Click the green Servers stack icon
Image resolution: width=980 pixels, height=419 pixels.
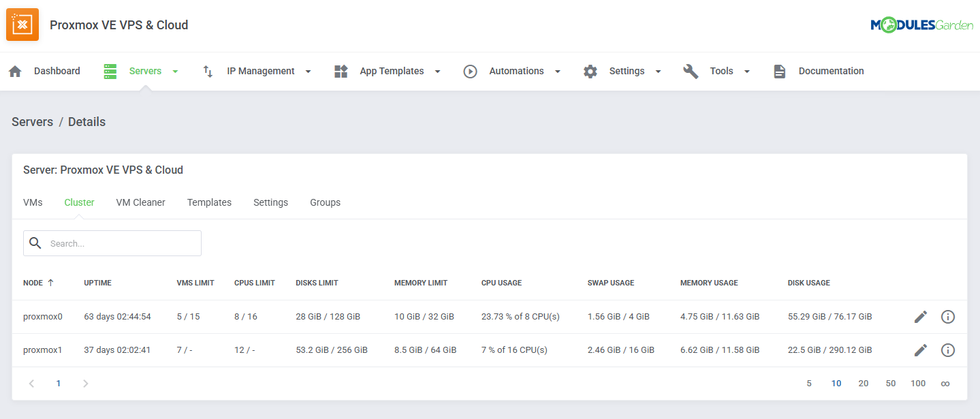pyautogui.click(x=110, y=72)
